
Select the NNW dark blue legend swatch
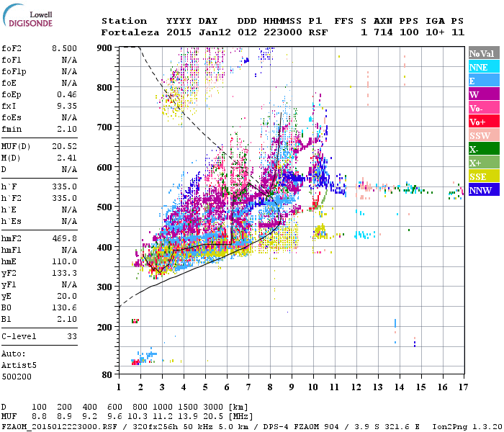click(x=484, y=190)
